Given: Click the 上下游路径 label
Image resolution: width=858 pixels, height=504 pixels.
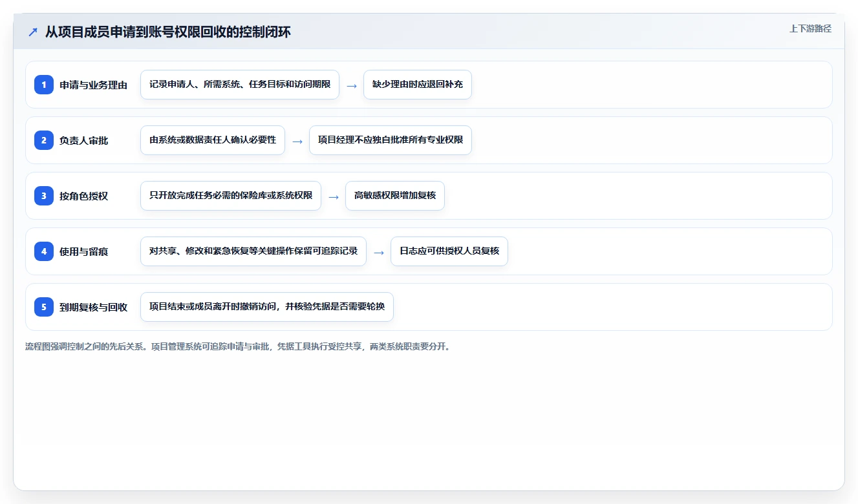Looking at the screenshot, I should point(810,29).
